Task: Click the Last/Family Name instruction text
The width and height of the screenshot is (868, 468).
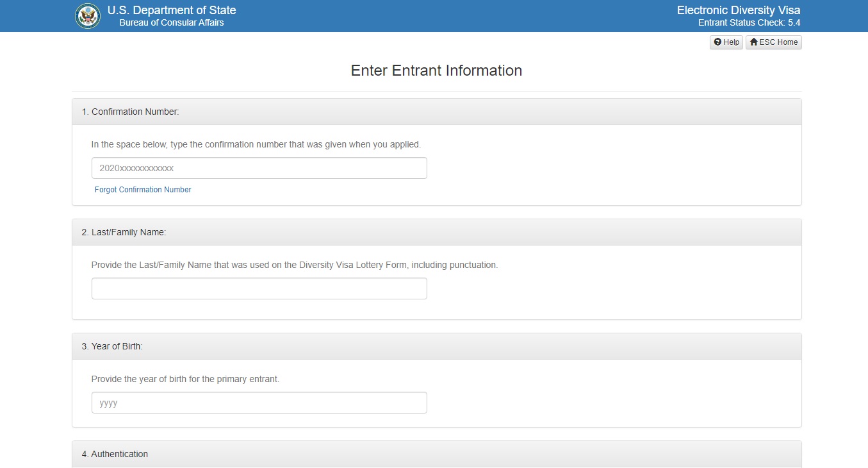Action: click(295, 265)
